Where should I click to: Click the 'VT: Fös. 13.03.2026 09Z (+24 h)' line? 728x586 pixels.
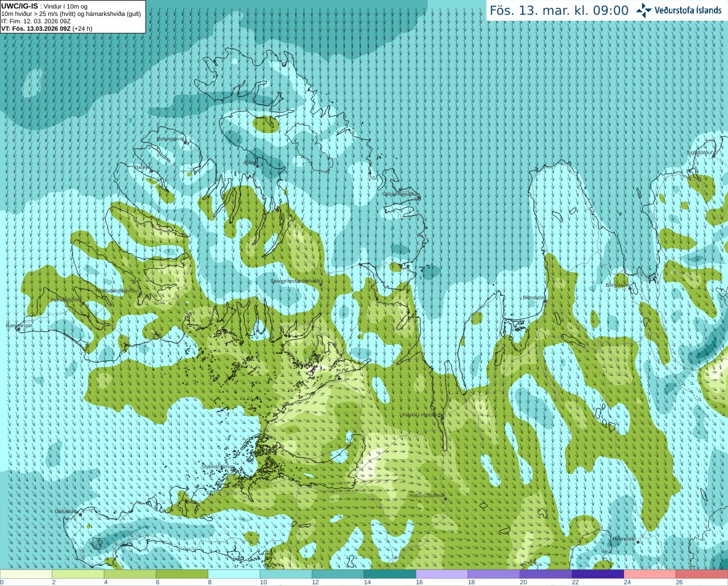[47, 28]
